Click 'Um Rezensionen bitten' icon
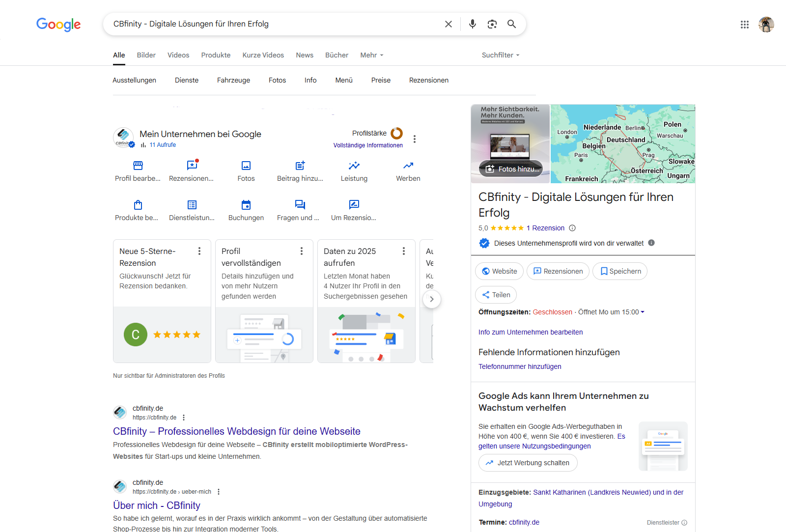This screenshot has width=786, height=532. tap(354, 205)
